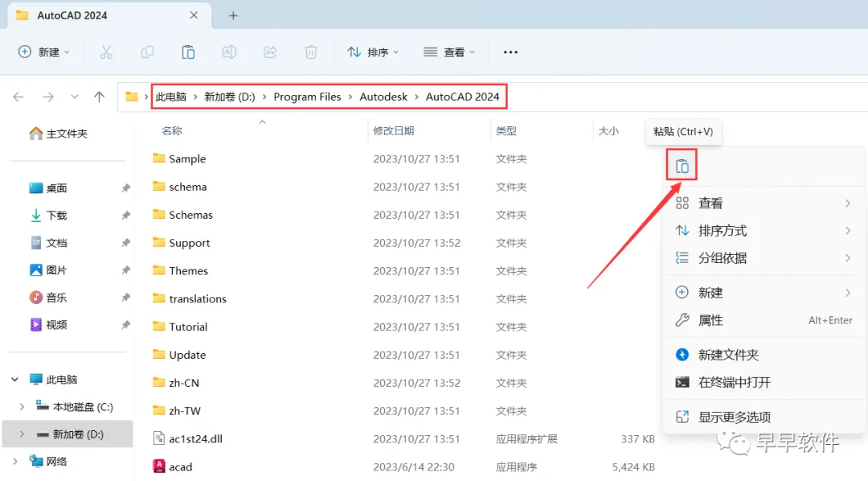868x481 pixels.
Task: Click the Cut scissors icon in toolbar
Action: click(x=106, y=52)
